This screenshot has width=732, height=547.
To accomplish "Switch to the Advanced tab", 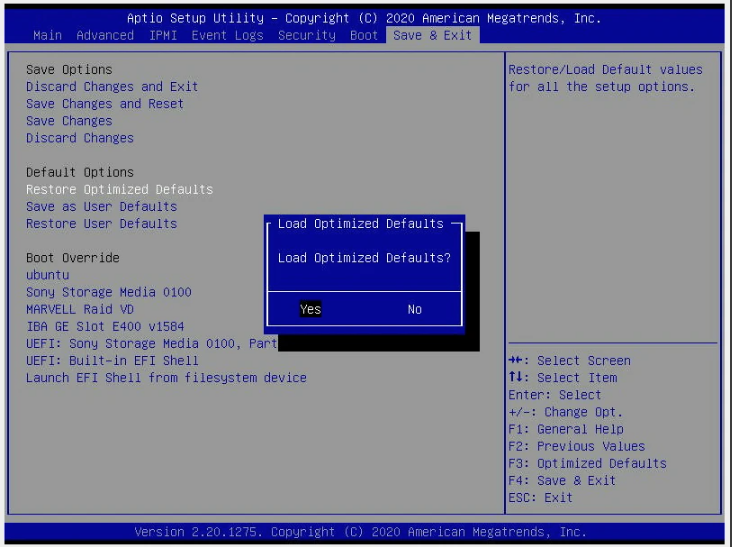I will 105,35.
